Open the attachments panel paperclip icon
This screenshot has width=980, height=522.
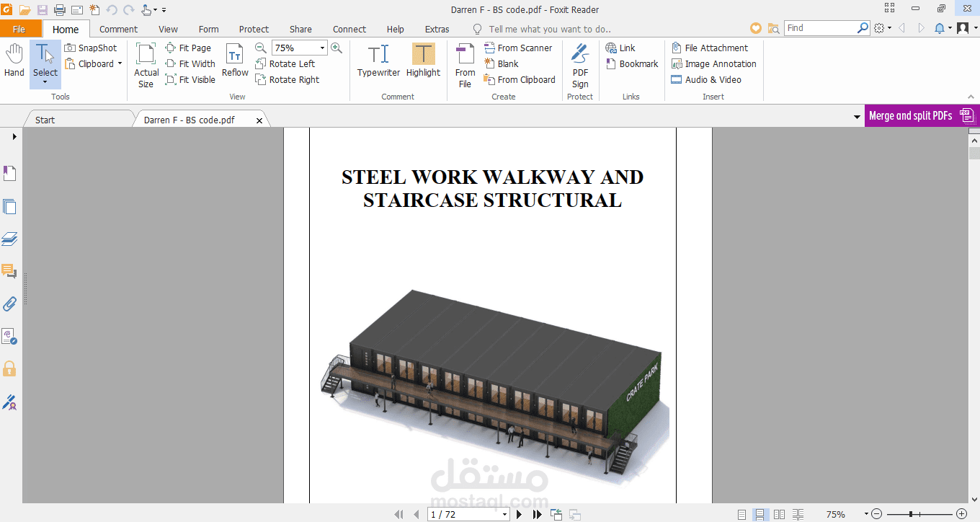coord(9,304)
